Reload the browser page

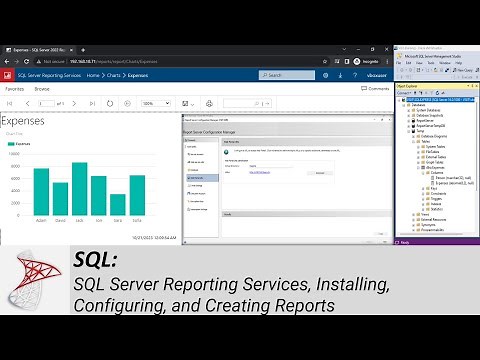click(x=26, y=61)
